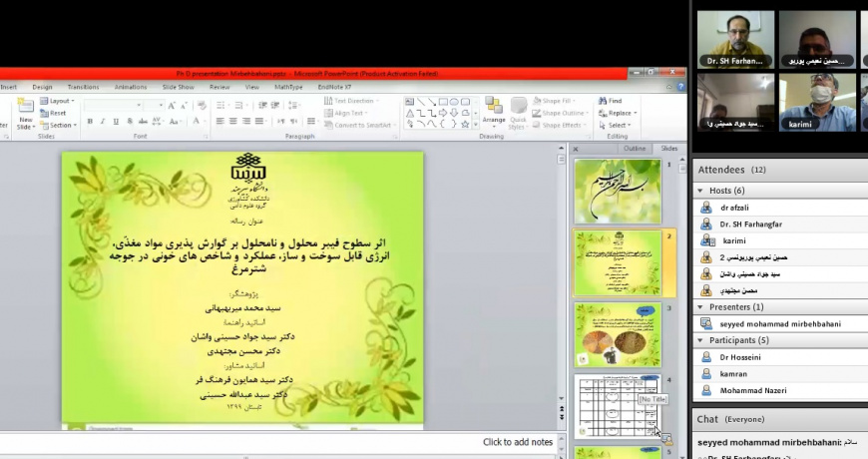Click Left-to-Right text direction icon
Screen dimensions: 868x459
[281, 122]
